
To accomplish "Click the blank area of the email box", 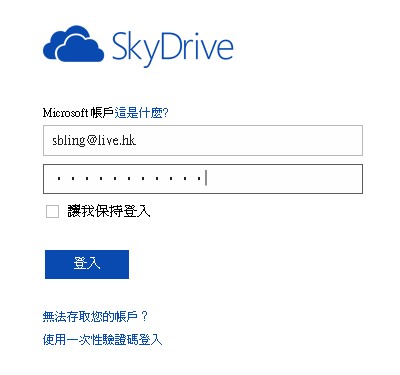I will pos(248,140).
